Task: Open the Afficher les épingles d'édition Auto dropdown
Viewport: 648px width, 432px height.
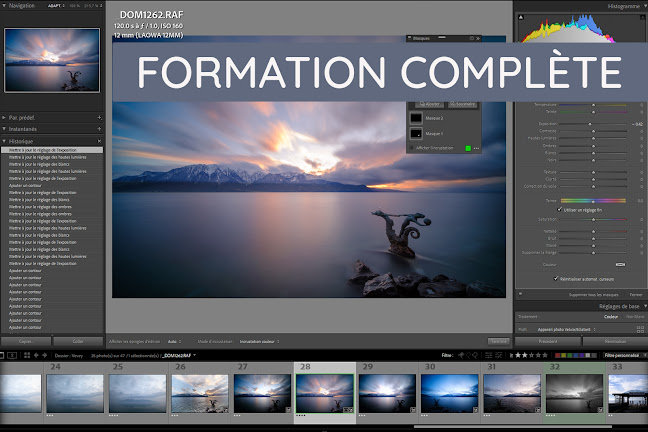Action: (174, 342)
